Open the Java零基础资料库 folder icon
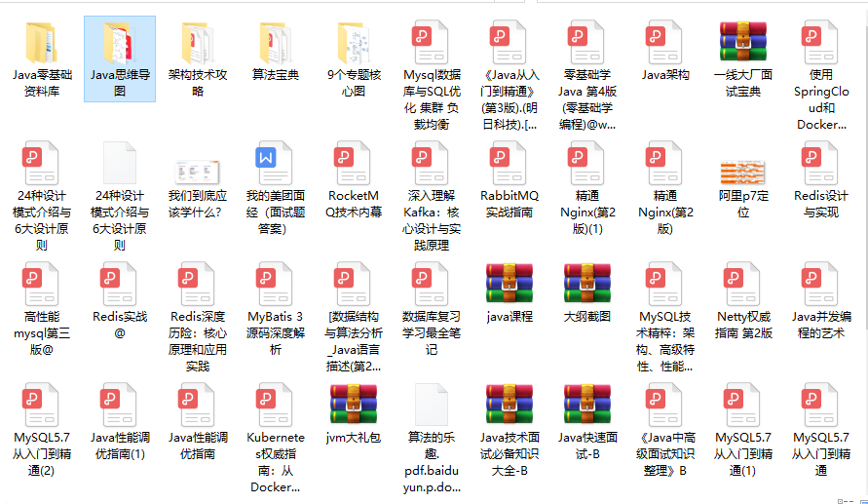This screenshot has width=868, height=504. pos(42,42)
